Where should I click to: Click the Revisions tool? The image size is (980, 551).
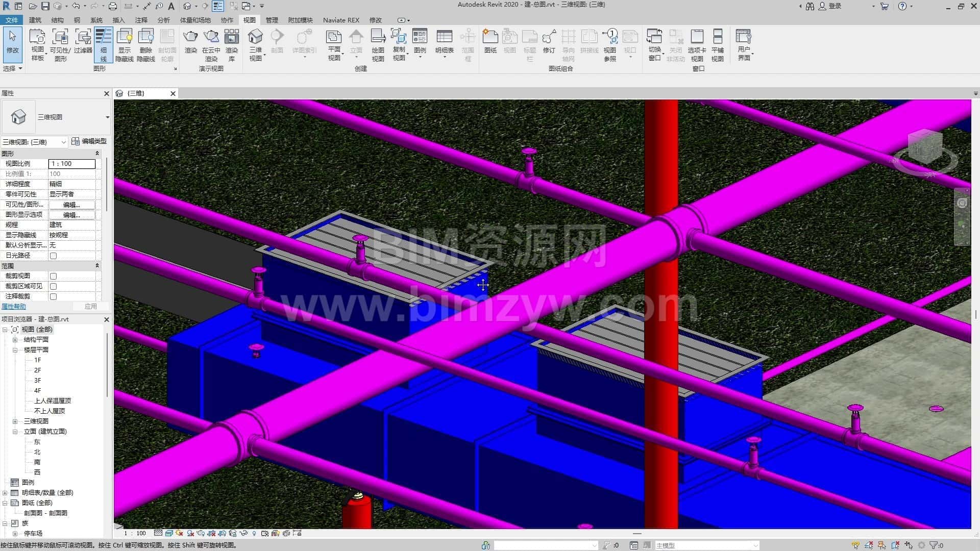pyautogui.click(x=549, y=42)
